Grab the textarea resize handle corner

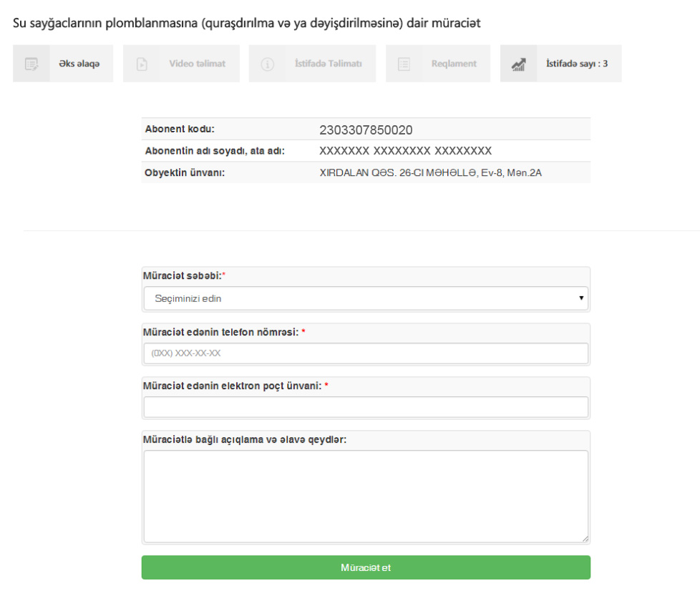(585, 539)
